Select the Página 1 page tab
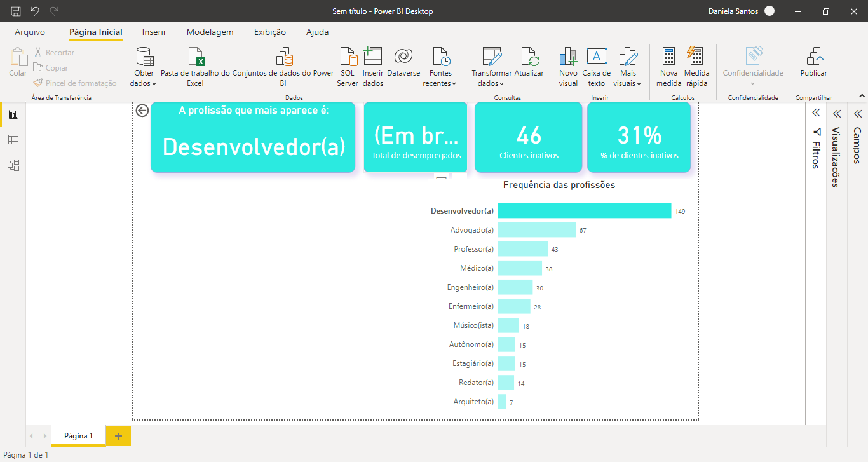This screenshot has width=868, height=462. click(x=79, y=436)
